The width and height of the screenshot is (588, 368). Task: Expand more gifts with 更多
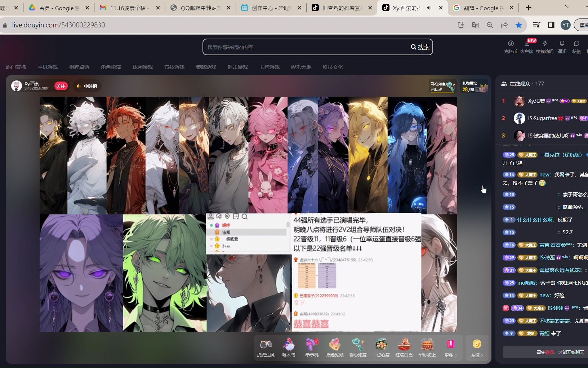pyautogui.click(x=450, y=348)
